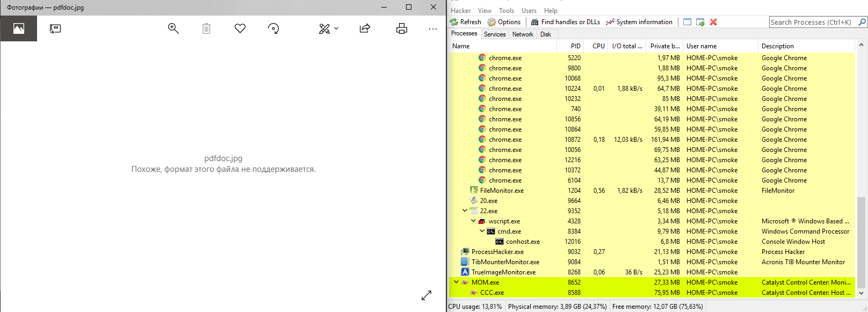This screenshot has height=312, width=868.
Task: Select the ProcessHacker.exe row
Action: (652, 252)
